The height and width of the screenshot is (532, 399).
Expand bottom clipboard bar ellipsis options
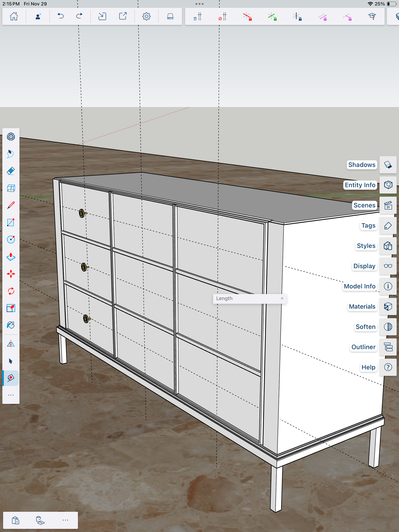[65, 520]
